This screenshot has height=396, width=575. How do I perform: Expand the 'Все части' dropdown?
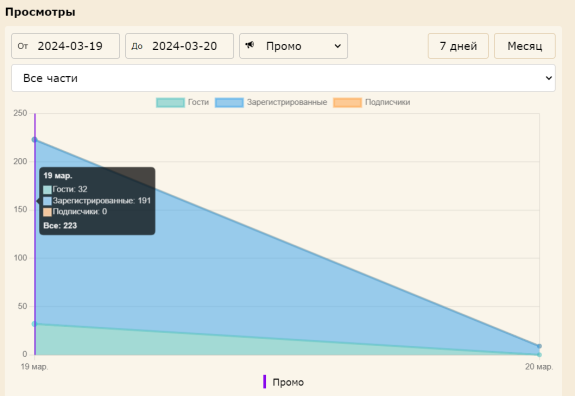coord(283,78)
